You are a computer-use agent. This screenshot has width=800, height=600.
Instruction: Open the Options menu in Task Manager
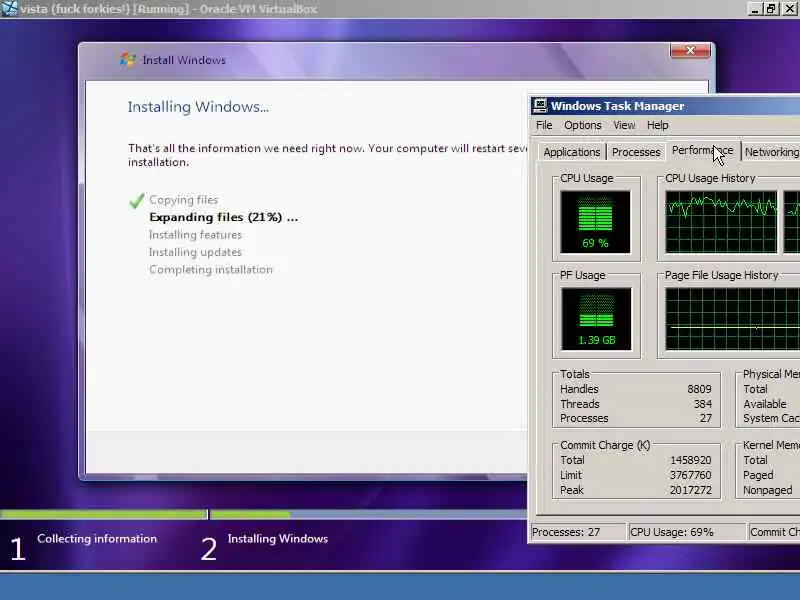tap(583, 125)
